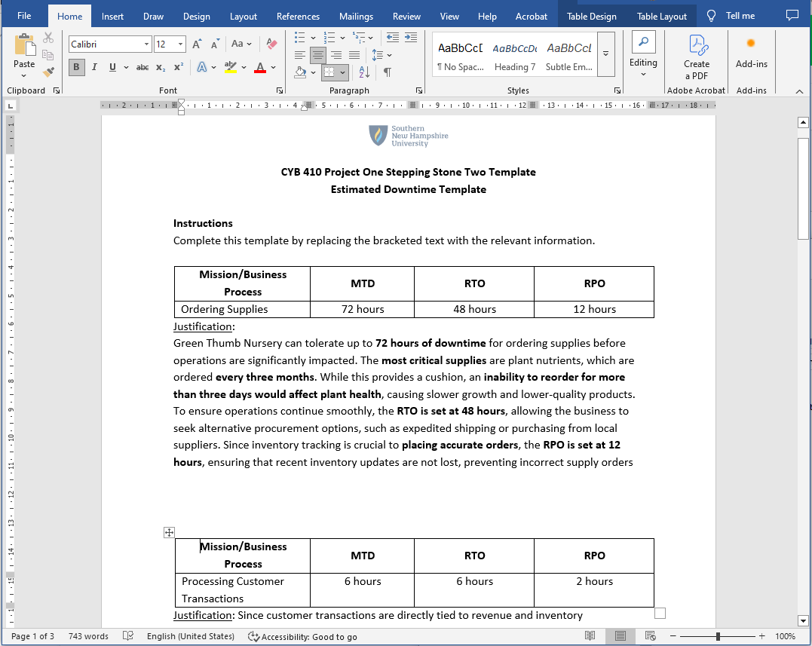This screenshot has height=646, width=812.
Task: Align text left
Action: coord(300,55)
